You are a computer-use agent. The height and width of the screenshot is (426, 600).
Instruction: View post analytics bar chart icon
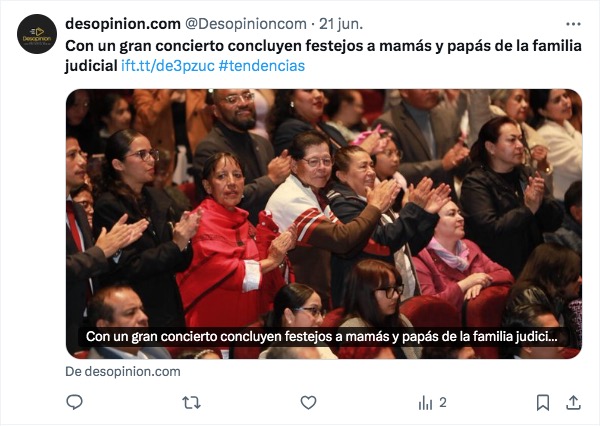tap(426, 403)
